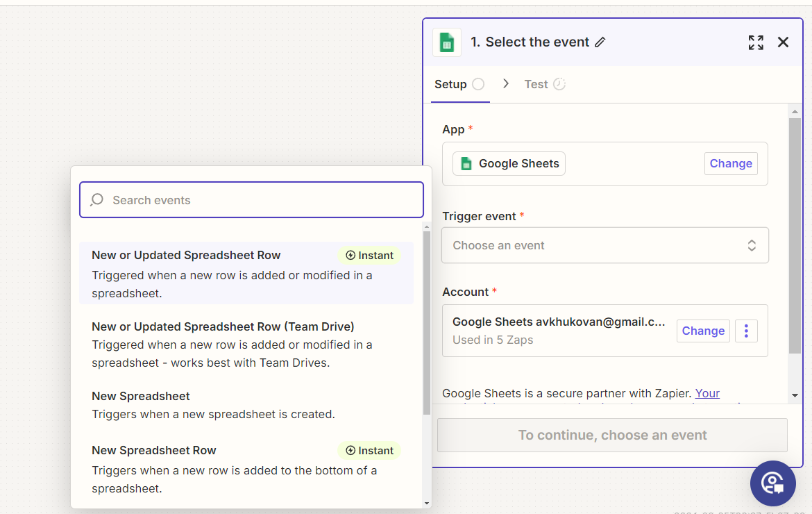Click the search magnifier icon
The image size is (812, 514).
[x=97, y=200]
